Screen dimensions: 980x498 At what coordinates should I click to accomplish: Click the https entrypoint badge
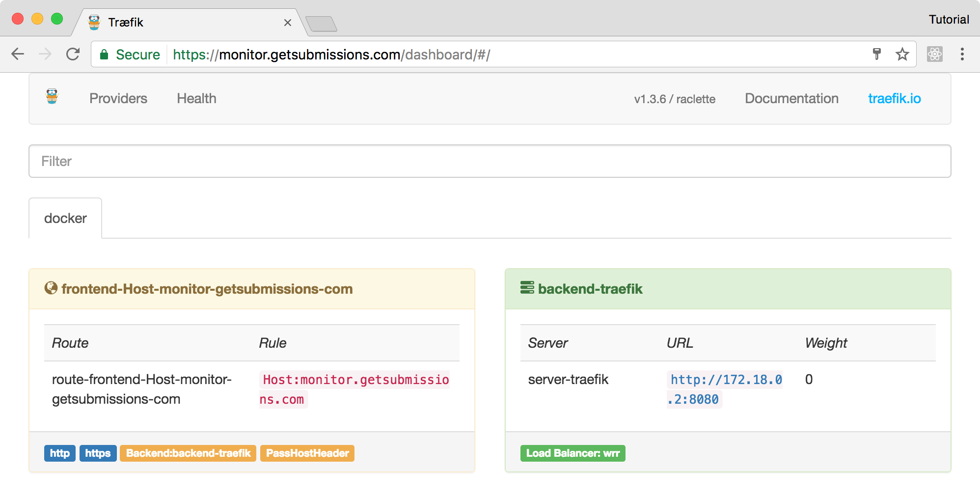(x=98, y=453)
